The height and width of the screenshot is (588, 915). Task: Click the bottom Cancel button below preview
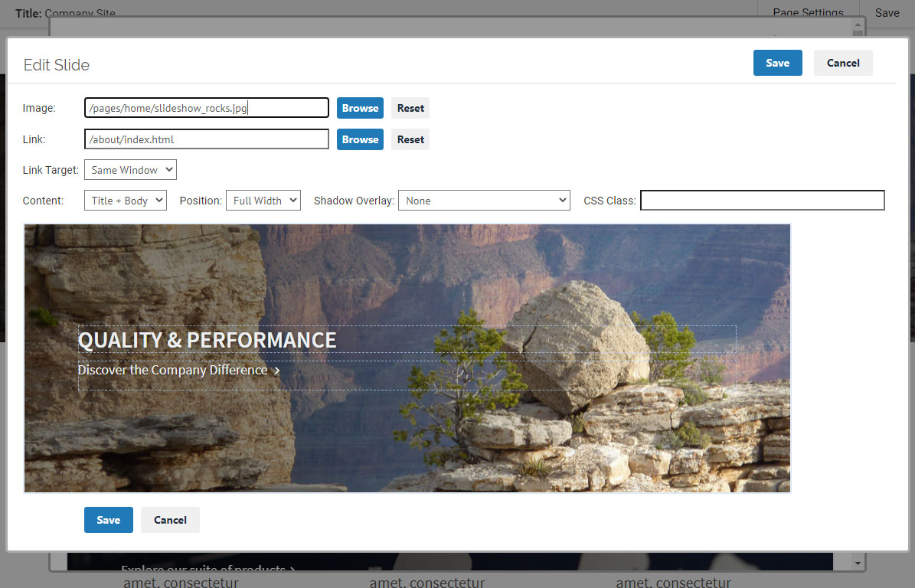click(170, 520)
